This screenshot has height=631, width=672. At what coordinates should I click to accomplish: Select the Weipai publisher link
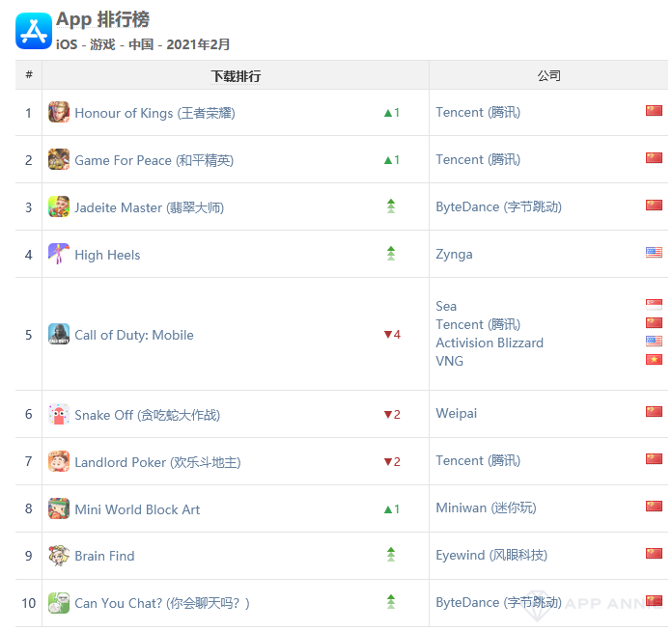pyautogui.click(x=456, y=413)
